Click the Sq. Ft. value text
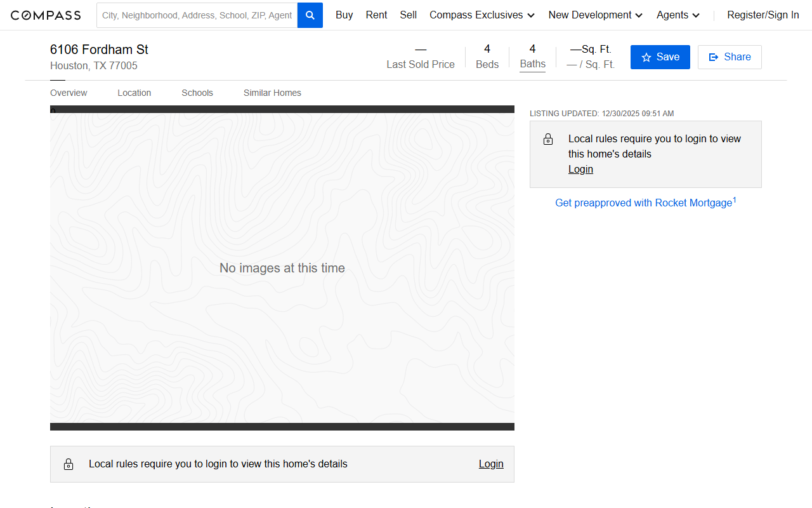Viewport: 812px width, 508px height. pyautogui.click(x=591, y=49)
